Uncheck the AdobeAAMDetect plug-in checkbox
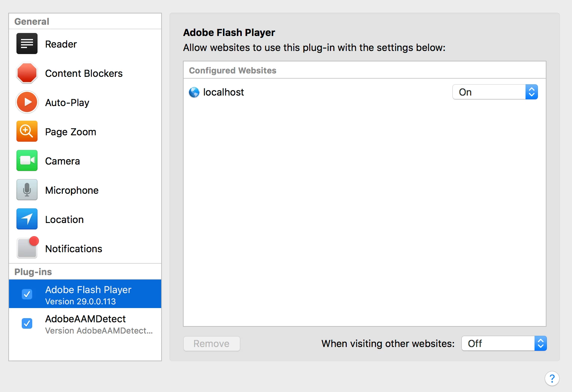Viewport: 572px width, 392px height. click(x=27, y=323)
